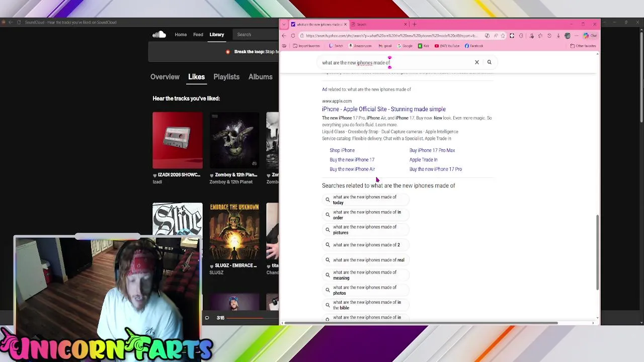Open the Twitch bookmark
The image size is (644, 362).
click(336, 46)
